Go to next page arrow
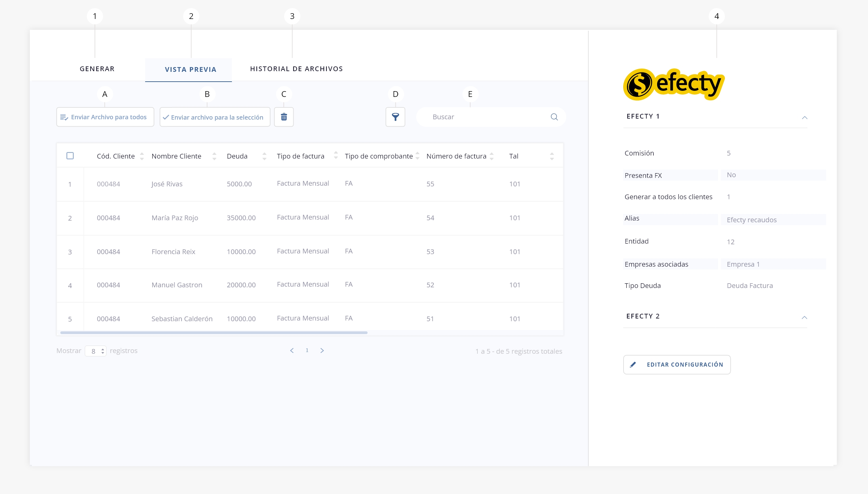This screenshot has width=868, height=494. point(322,350)
